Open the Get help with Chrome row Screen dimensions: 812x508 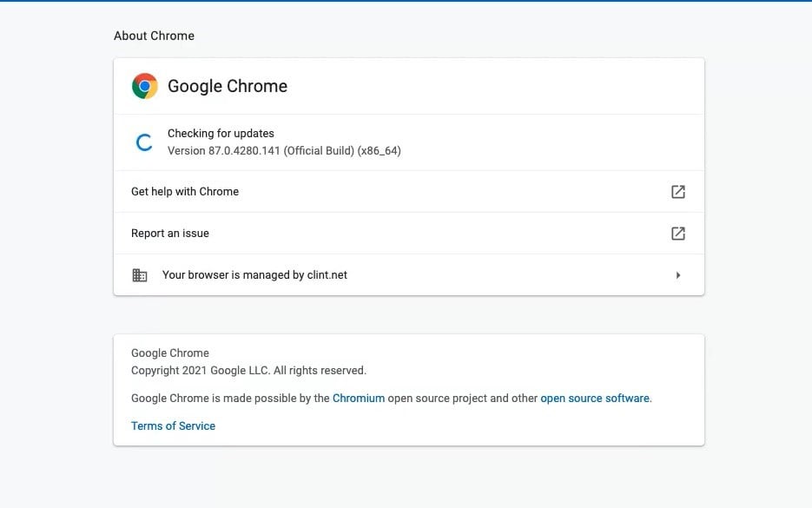click(x=408, y=192)
